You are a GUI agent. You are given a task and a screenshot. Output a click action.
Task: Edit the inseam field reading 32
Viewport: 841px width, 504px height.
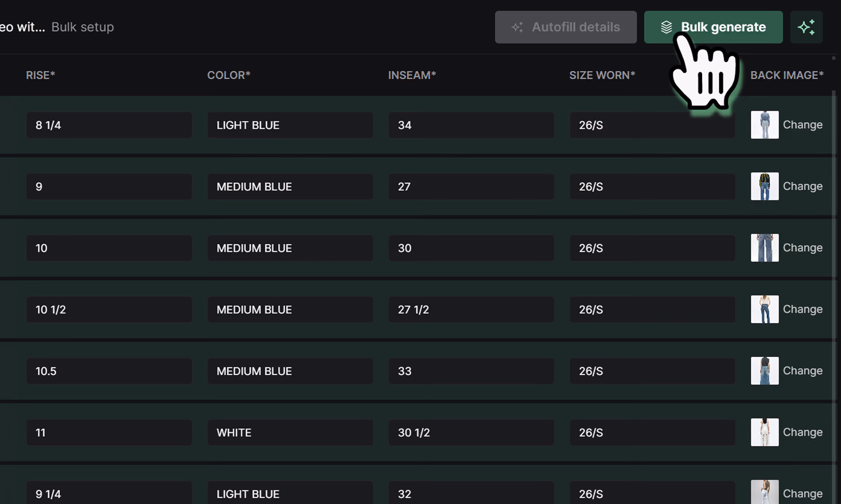[x=471, y=493]
